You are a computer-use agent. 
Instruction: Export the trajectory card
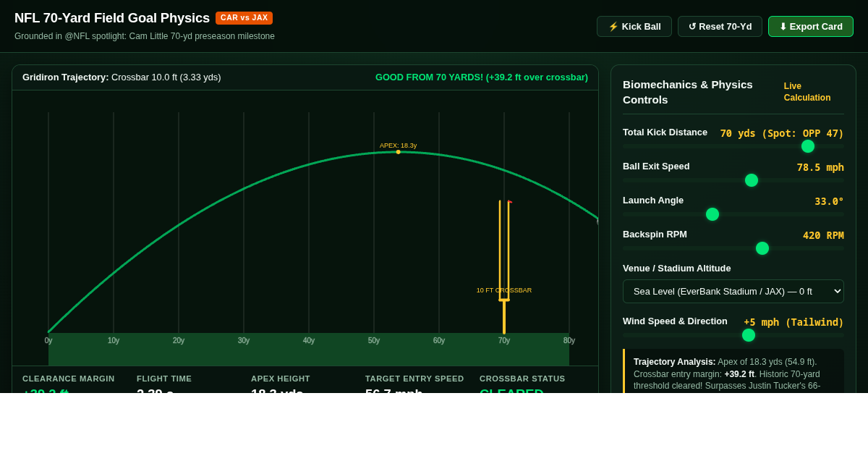(811, 26)
